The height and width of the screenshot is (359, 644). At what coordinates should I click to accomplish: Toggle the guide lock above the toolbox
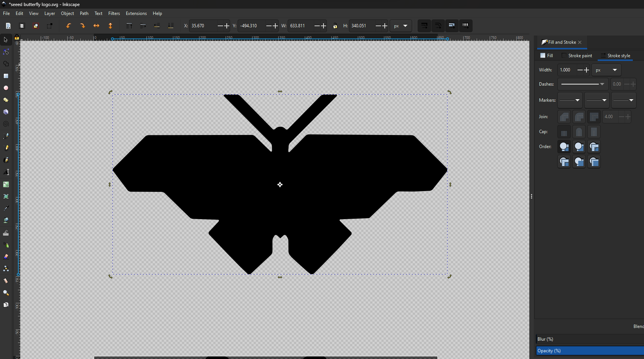coord(17,37)
